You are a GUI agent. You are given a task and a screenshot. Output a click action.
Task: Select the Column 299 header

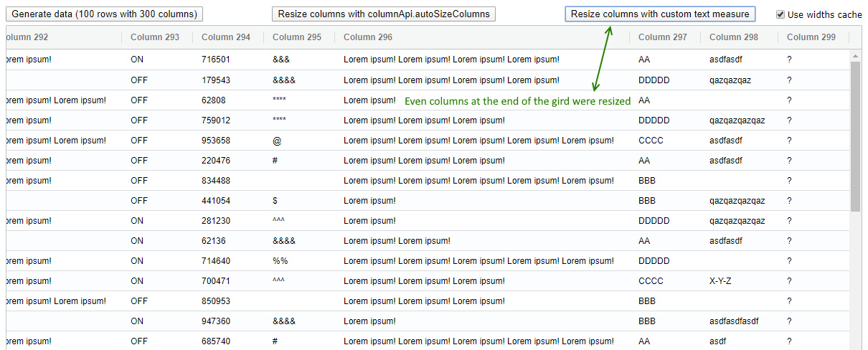pos(811,37)
